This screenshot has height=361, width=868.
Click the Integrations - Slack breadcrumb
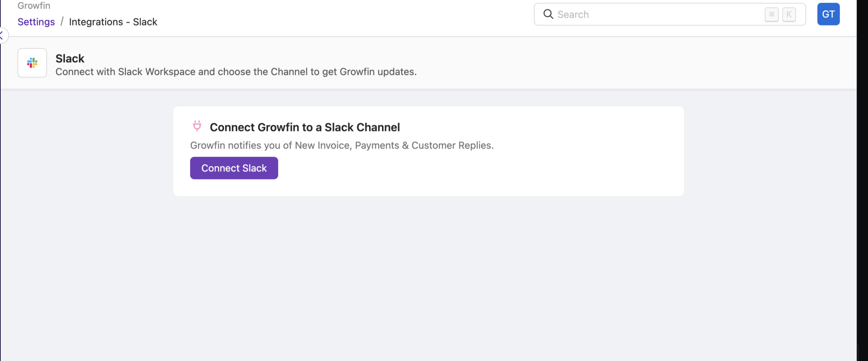(x=113, y=22)
